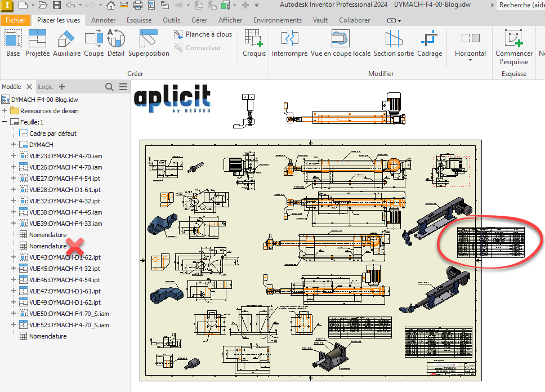The height and width of the screenshot is (392, 545).
Task: Collapse the Feuille:1 tree node
Action: [x=5, y=122]
